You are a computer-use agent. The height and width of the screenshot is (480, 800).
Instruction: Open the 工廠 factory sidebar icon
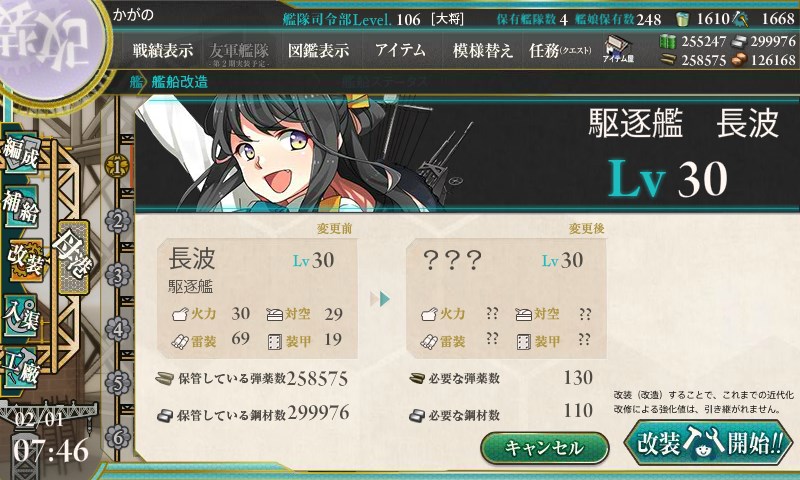pyautogui.click(x=21, y=368)
